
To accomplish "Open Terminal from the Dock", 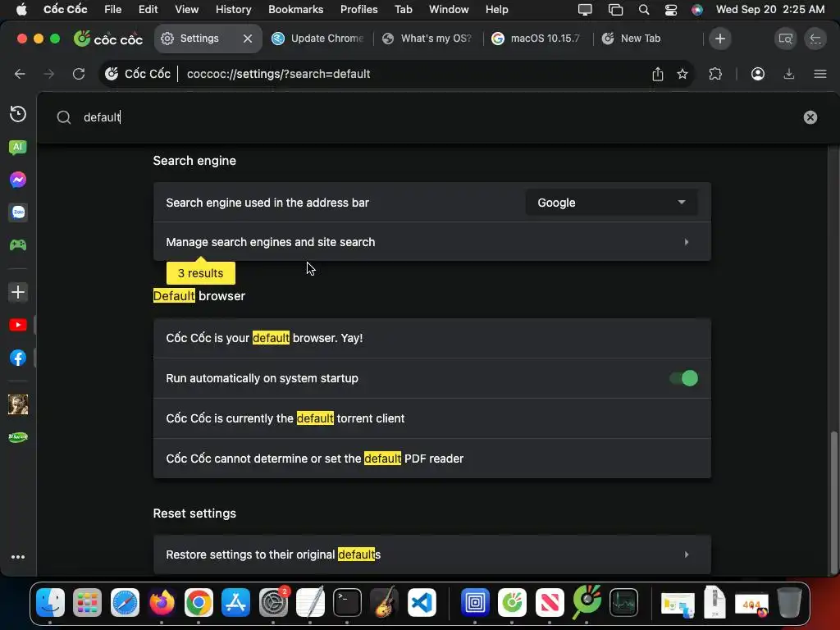I will 347,603.
